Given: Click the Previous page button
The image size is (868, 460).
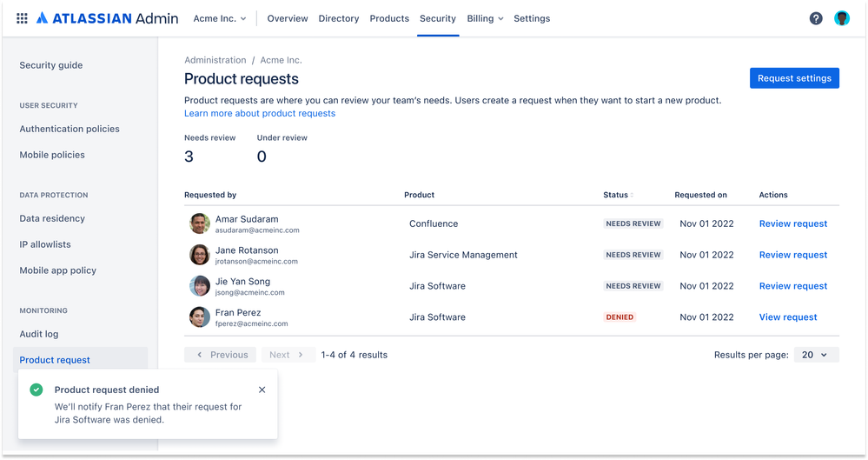Looking at the screenshot, I should [221, 355].
